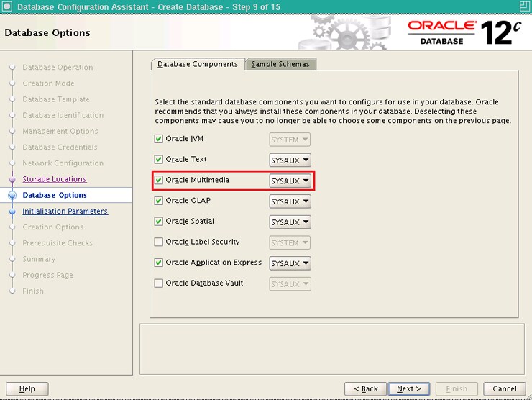Screen dimensions: 532x400
Task: Select the Database Components tab
Action: coord(198,64)
